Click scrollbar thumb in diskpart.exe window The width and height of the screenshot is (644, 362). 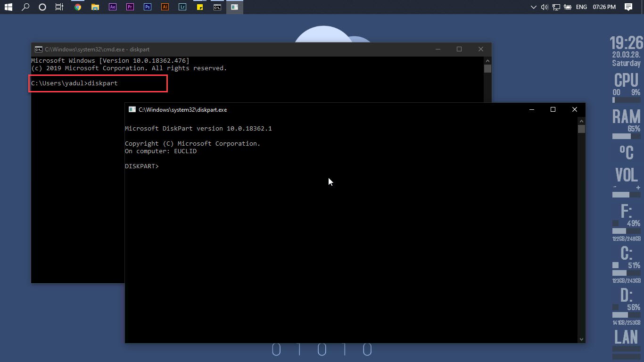pyautogui.click(x=581, y=129)
